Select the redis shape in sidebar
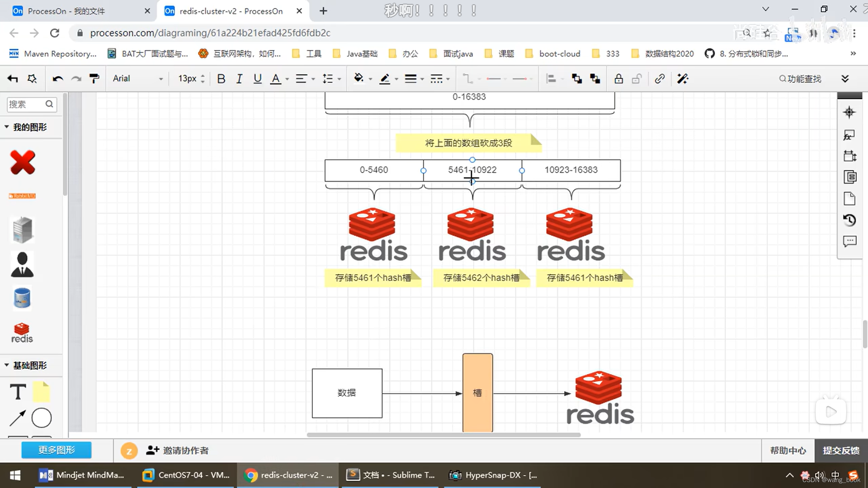The height and width of the screenshot is (488, 868). coord(22,333)
